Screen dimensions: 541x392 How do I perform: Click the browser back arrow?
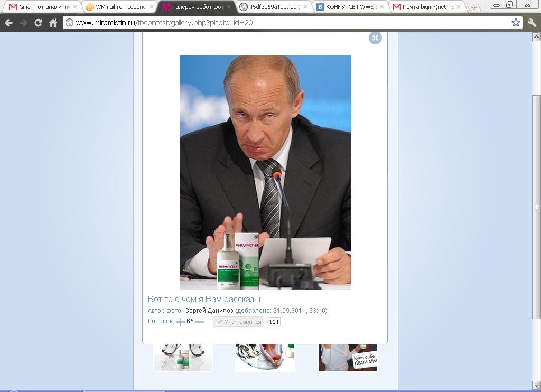8,23
